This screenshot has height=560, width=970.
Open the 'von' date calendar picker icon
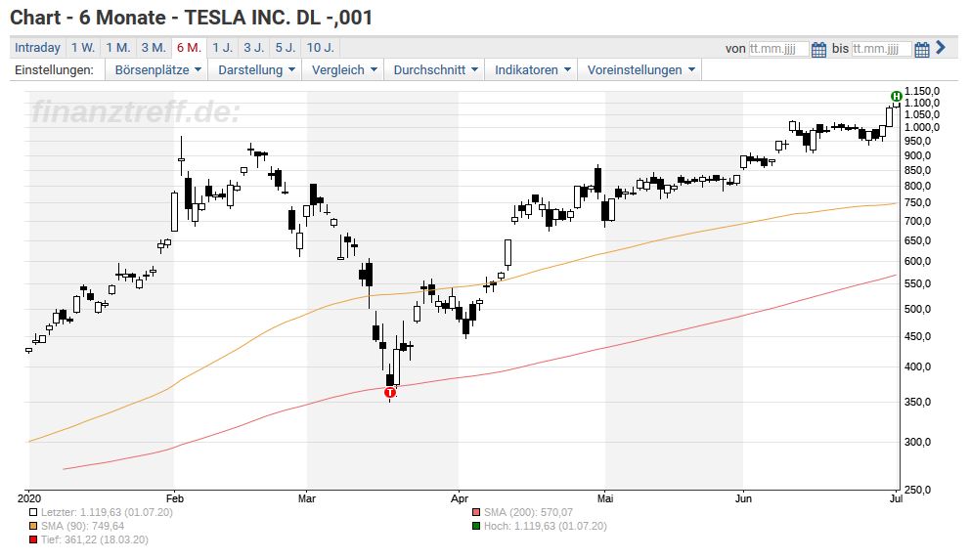tap(818, 50)
